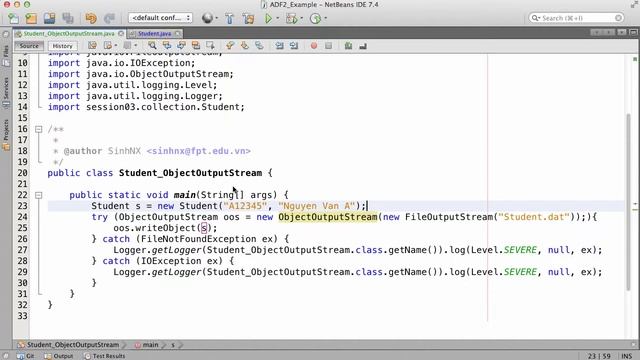Open the dropdown arrow next to Run

(x=278, y=18)
